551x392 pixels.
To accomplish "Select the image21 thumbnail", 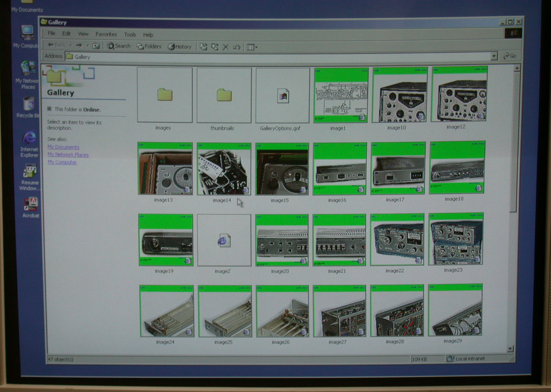I will [x=339, y=240].
